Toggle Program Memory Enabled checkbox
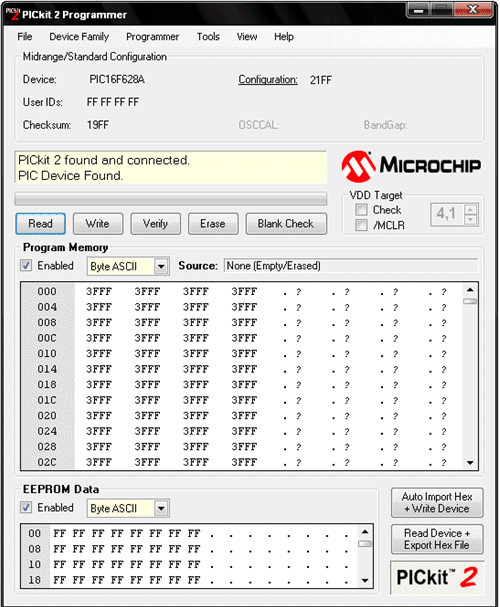The width and height of the screenshot is (500, 607). (26, 266)
